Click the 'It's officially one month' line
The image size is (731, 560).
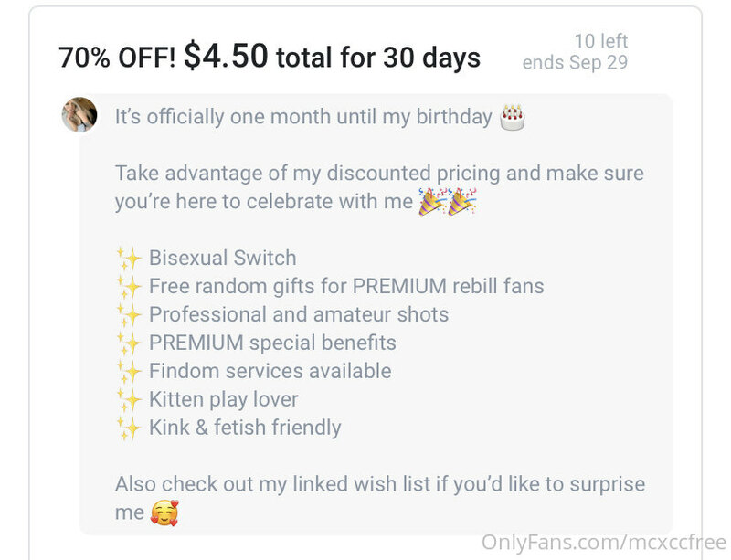coord(303,117)
